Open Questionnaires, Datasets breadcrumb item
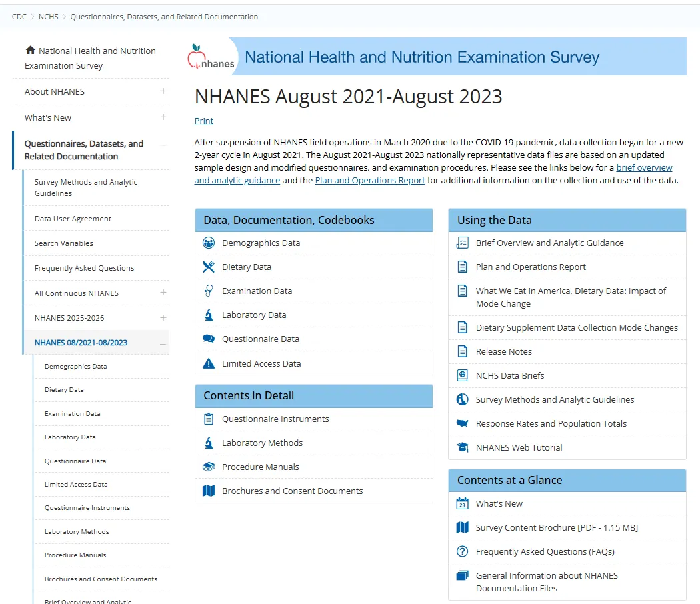 pos(164,17)
